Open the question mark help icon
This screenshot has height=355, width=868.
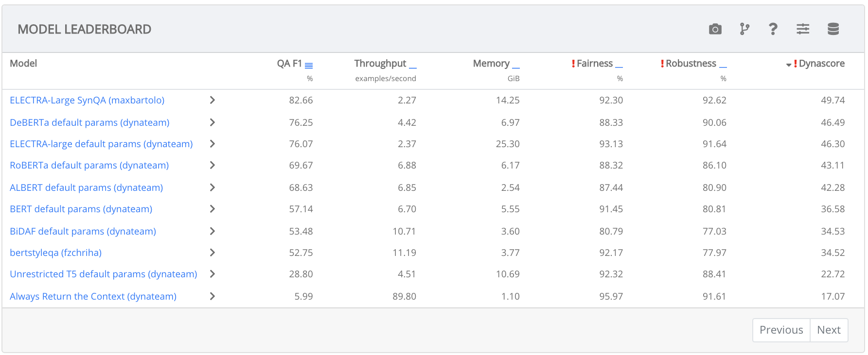coord(773,29)
